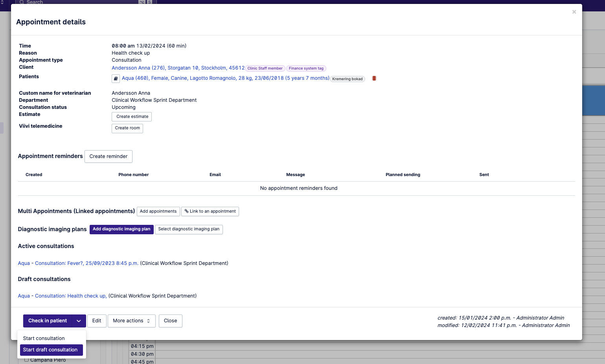605x364 pixels.
Task: Click the search magnifier icon in top bar
Action: [x=22, y=2]
